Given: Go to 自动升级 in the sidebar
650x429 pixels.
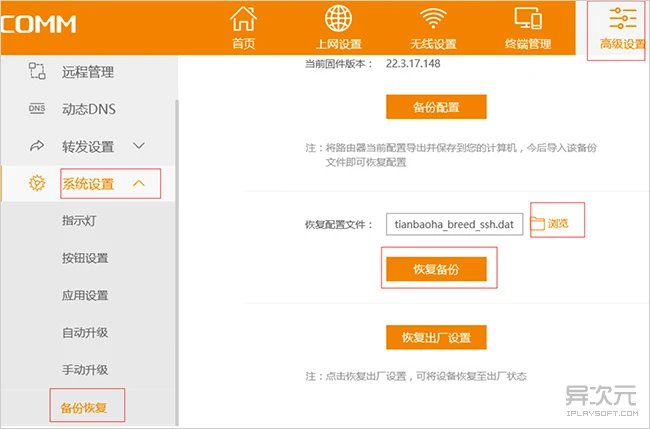Looking at the screenshot, I should pyautogui.click(x=85, y=333).
